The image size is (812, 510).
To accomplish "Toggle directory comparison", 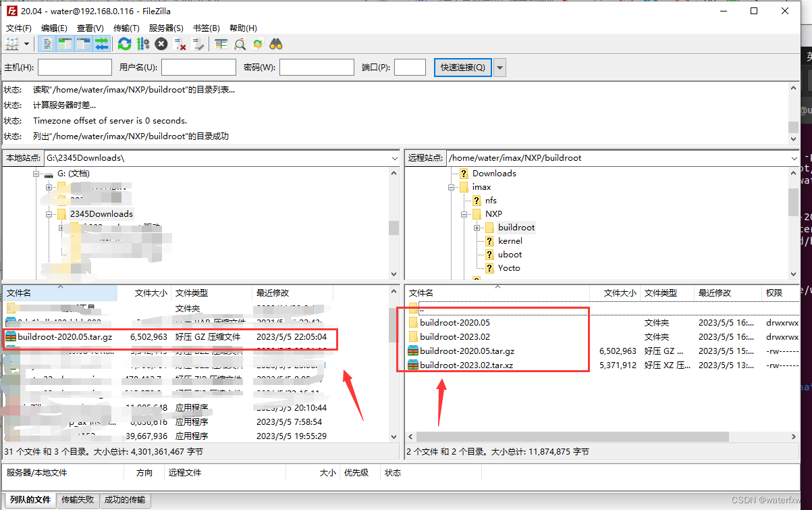I will pos(239,44).
